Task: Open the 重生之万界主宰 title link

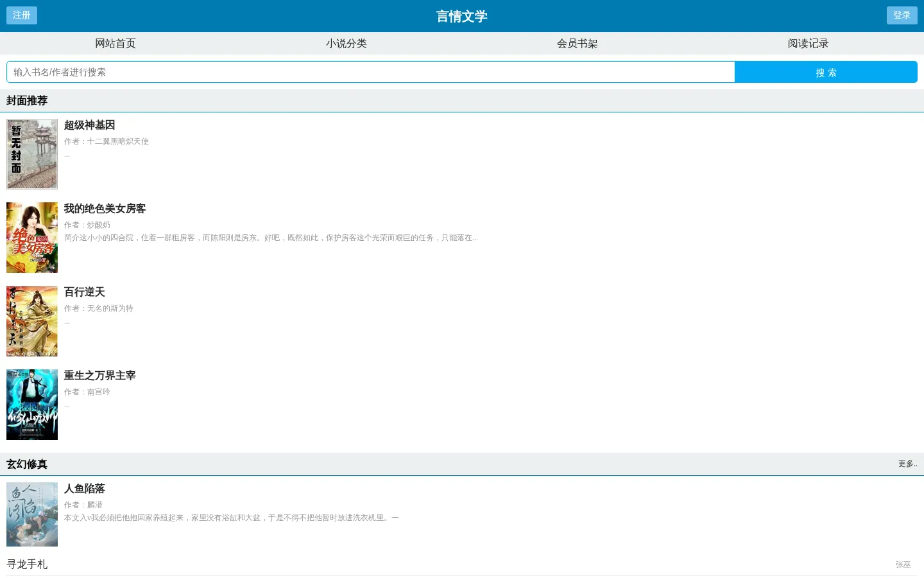Action: pos(100,376)
